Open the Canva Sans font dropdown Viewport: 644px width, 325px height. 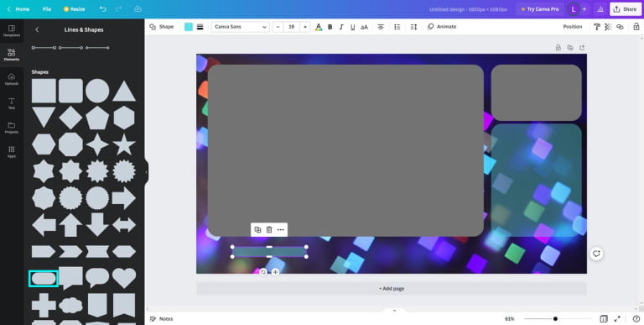click(x=241, y=27)
